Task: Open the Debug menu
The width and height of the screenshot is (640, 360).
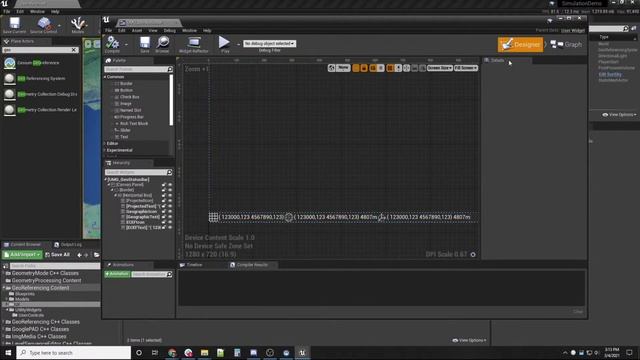Action: point(169,31)
